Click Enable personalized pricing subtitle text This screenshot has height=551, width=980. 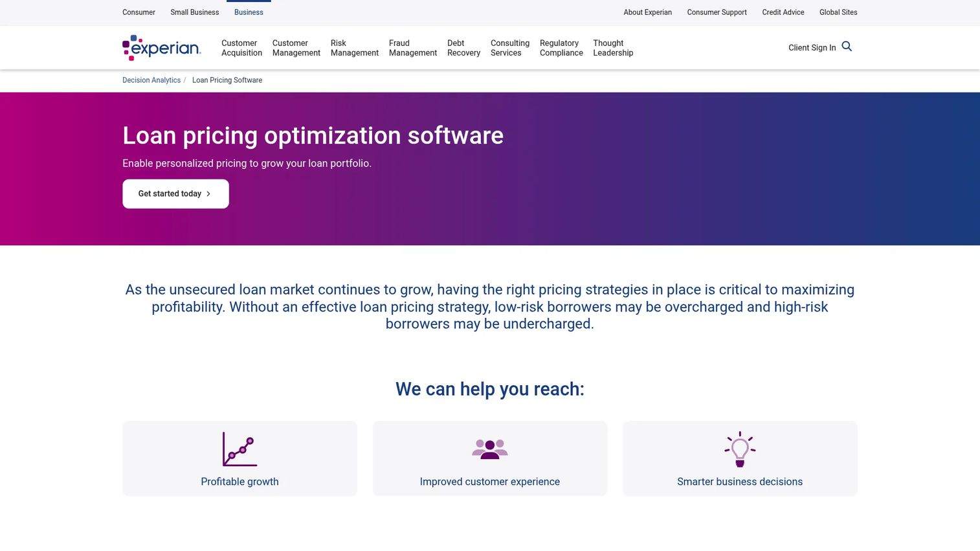(247, 163)
